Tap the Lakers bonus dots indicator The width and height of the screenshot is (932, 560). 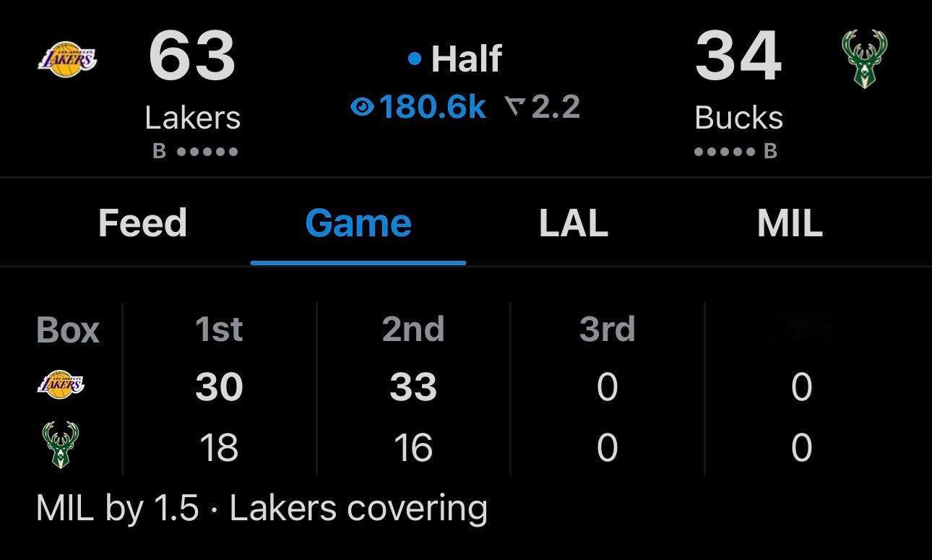click(207, 152)
